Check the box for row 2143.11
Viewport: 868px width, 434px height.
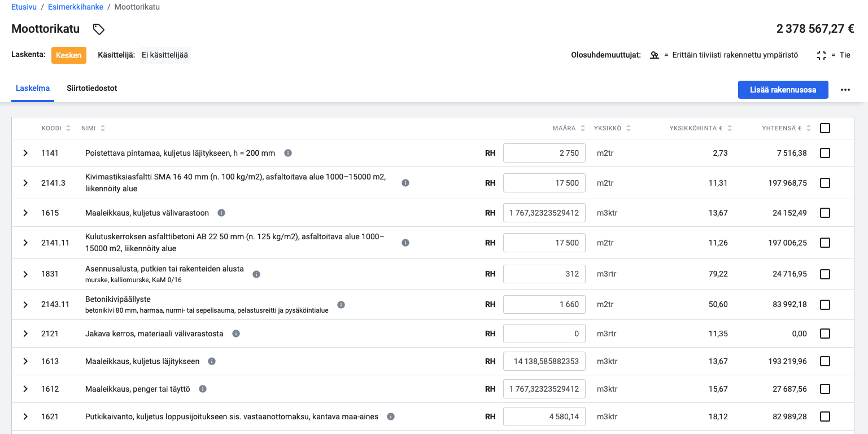tap(825, 305)
